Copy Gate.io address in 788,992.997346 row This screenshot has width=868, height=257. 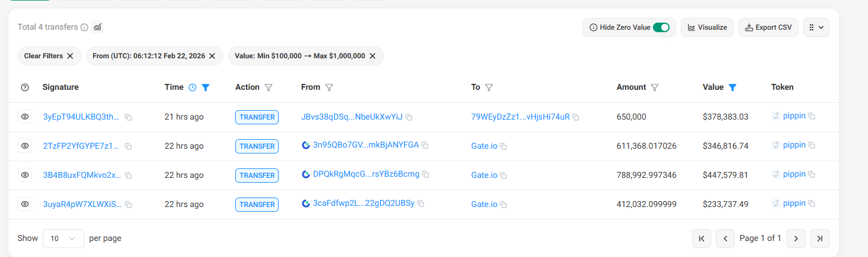coord(503,175)
